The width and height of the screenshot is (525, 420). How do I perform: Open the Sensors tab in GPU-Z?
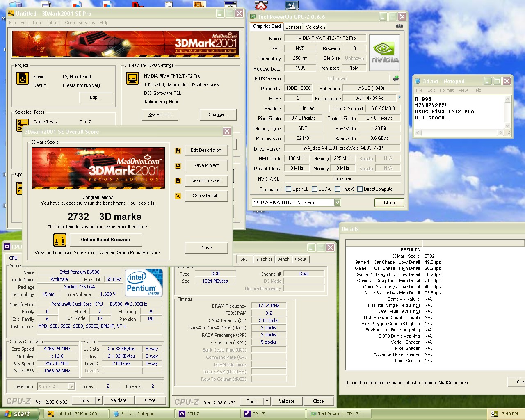click(293, 27)
